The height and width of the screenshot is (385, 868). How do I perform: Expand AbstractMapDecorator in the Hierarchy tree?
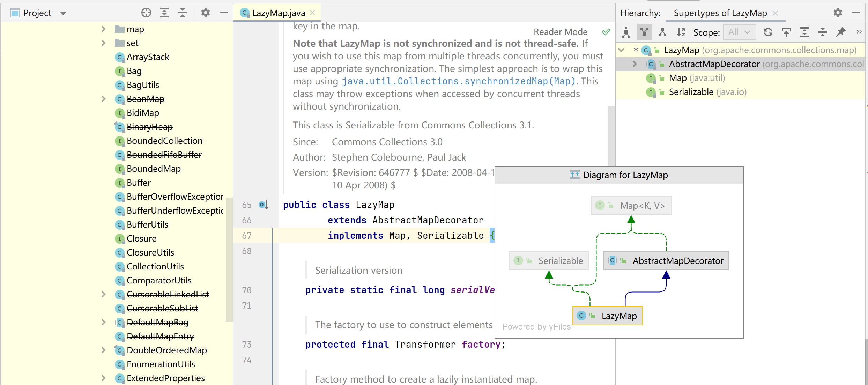coord(635,64)
